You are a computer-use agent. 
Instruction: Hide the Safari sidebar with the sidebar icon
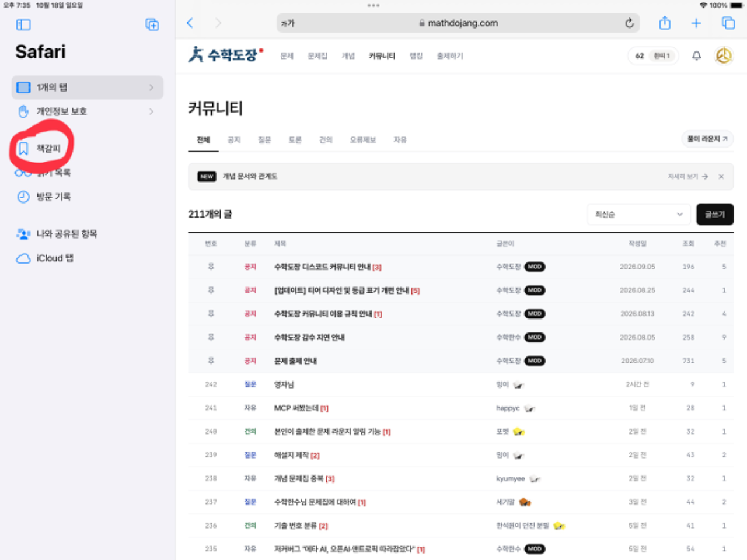[23, 24]
